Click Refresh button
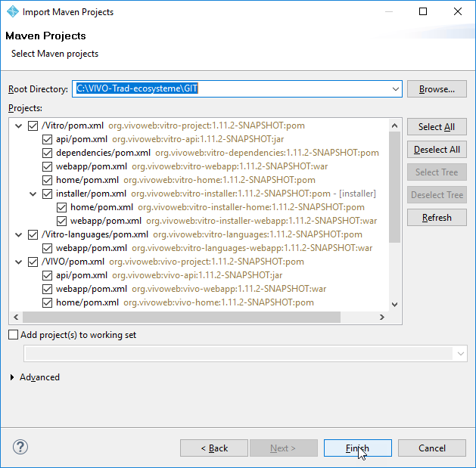 (x=437, y=218)
